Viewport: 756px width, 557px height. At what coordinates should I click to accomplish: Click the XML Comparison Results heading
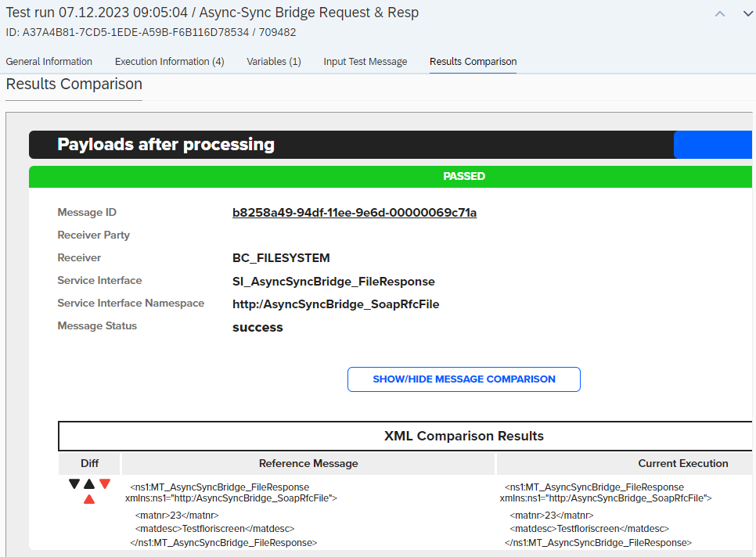click(464, 436)
